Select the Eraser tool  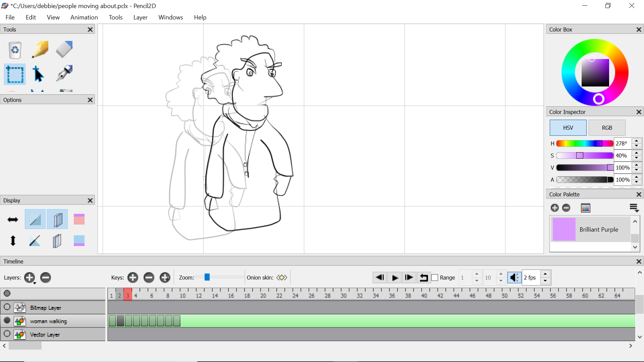(x=63, y=49)
